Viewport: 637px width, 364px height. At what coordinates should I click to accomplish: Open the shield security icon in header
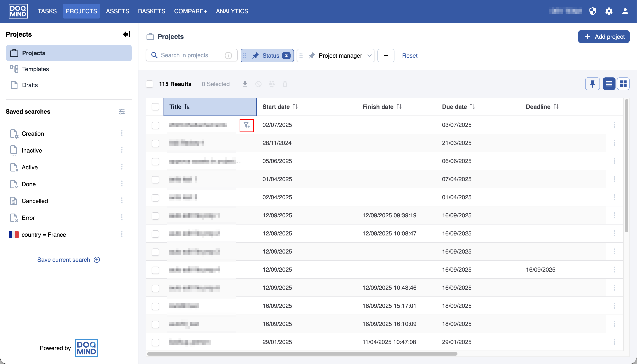(x=593, y=11)
